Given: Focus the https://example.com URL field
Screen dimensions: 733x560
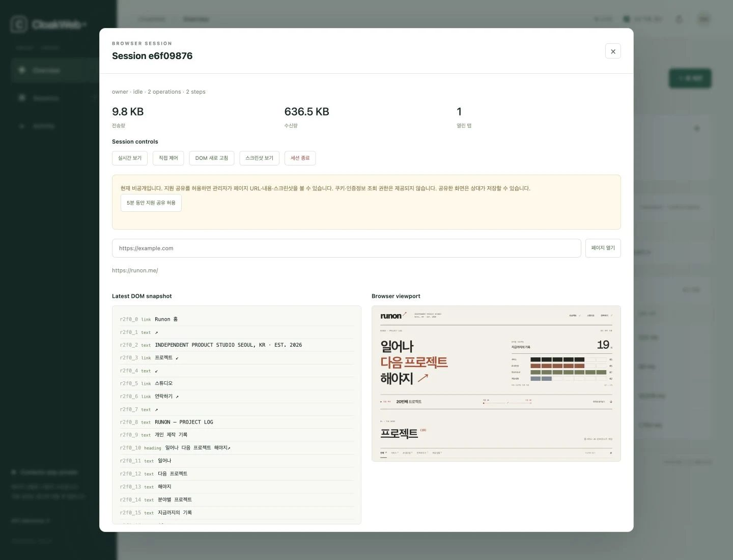Looking at the screenshot, I should pyautogui.click(x=346, y=248).
